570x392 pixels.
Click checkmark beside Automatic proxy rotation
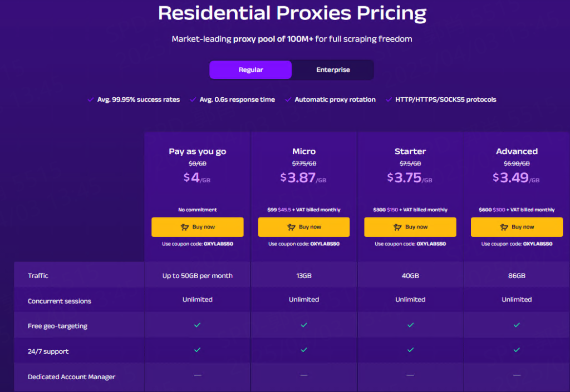288,100
